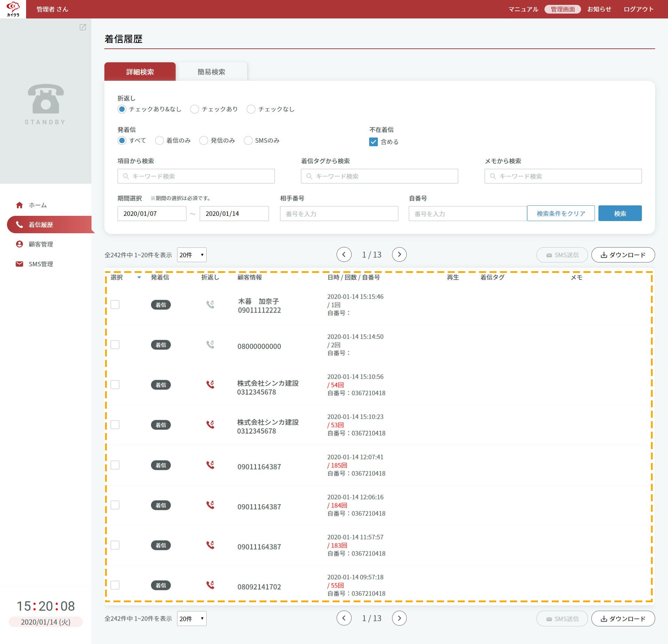Click top SMS送信 button
668x644 pixels.
click(x=562, y=255)
